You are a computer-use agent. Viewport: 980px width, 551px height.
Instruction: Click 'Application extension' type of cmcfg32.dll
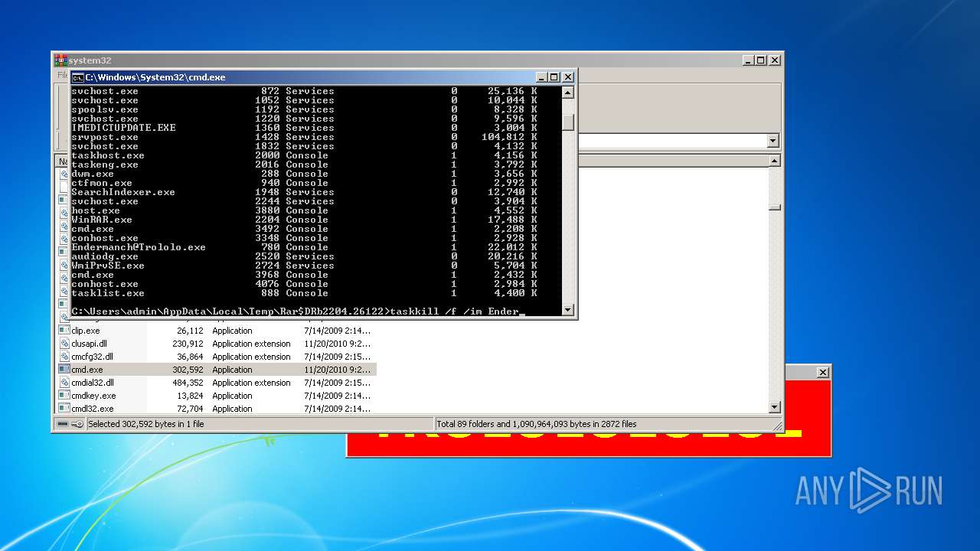point(251,357)
